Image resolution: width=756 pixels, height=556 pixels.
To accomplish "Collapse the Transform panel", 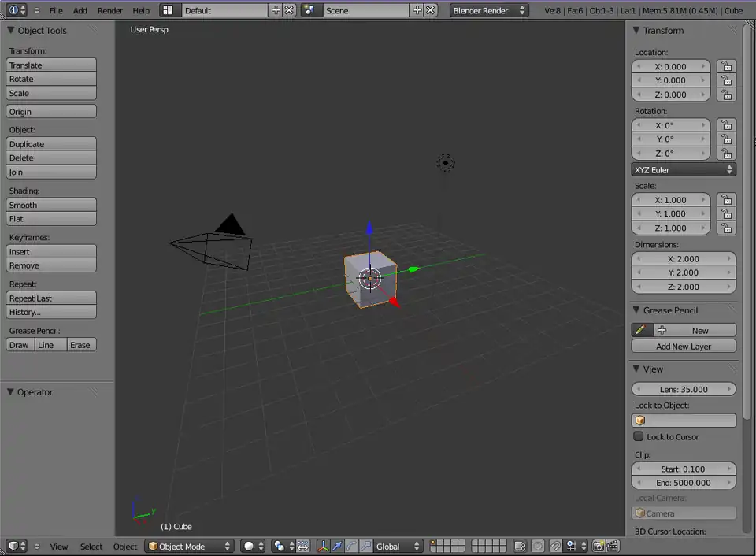I will tap(636, 31).
